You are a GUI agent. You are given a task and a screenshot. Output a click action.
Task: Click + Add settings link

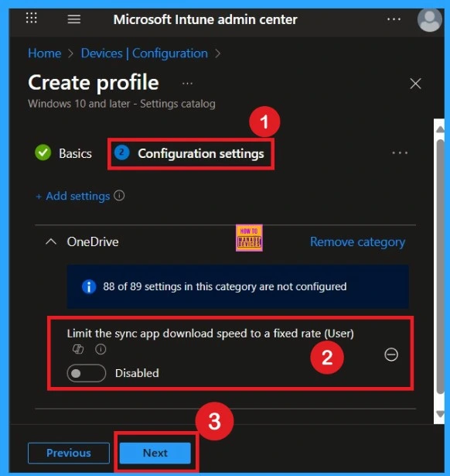click(73, 196)
